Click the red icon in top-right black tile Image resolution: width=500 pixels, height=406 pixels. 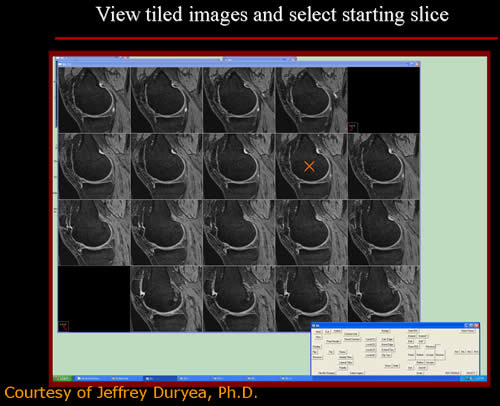[x=353, y=127]
